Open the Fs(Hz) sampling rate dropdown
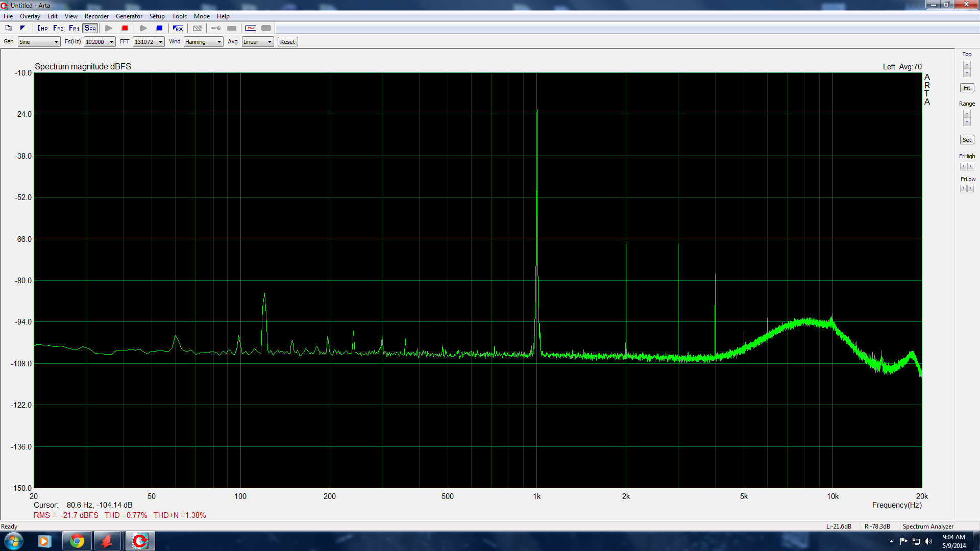980x551 pixels. tap(100, 42)
